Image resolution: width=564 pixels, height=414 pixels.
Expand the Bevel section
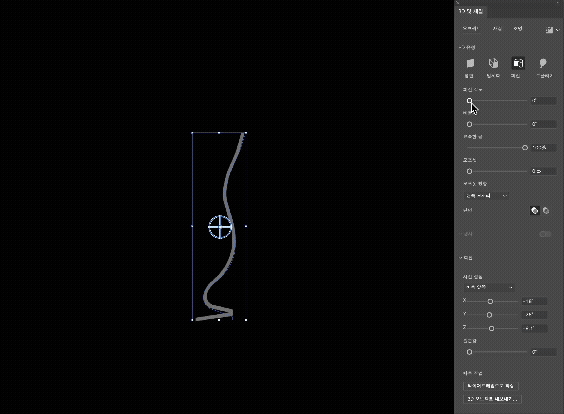(x=465, y=234)
